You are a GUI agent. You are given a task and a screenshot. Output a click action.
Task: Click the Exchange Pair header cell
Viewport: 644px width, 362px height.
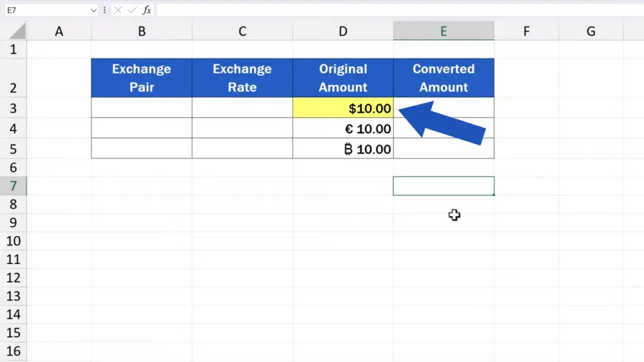(x=142, y=78)
